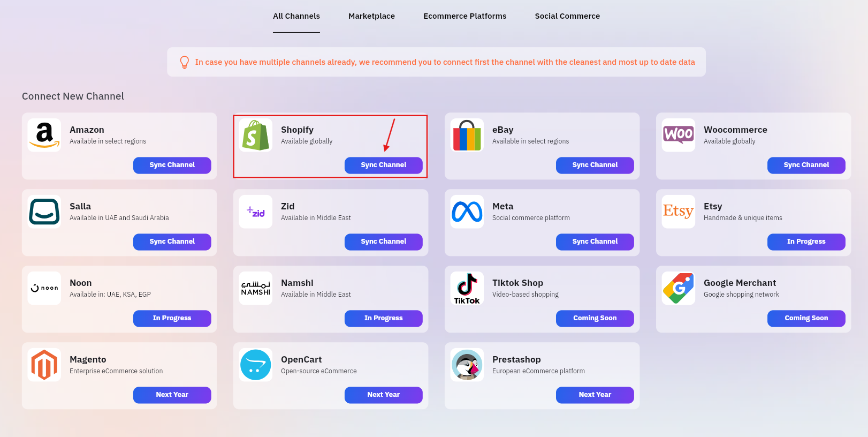Click the Amazon logo icon
This screenshot has height=437, width=868.
pyautogui.click(x=44, y=135)
